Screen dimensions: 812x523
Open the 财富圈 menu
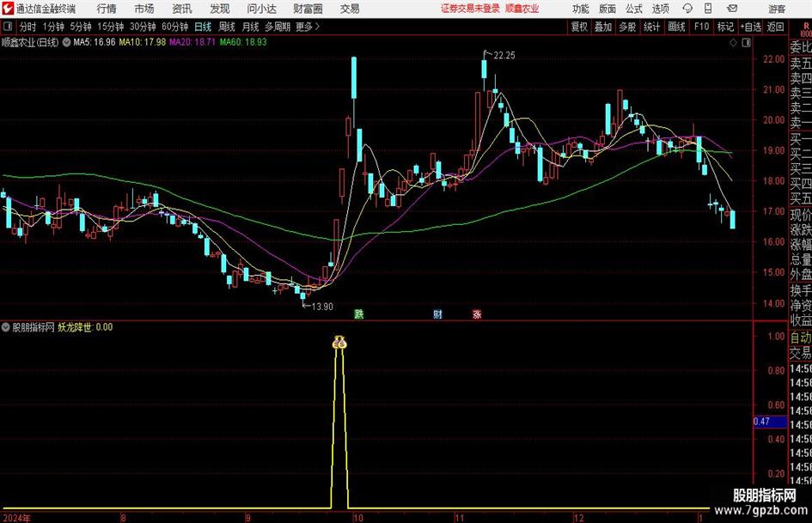click(x=308, y=9)
